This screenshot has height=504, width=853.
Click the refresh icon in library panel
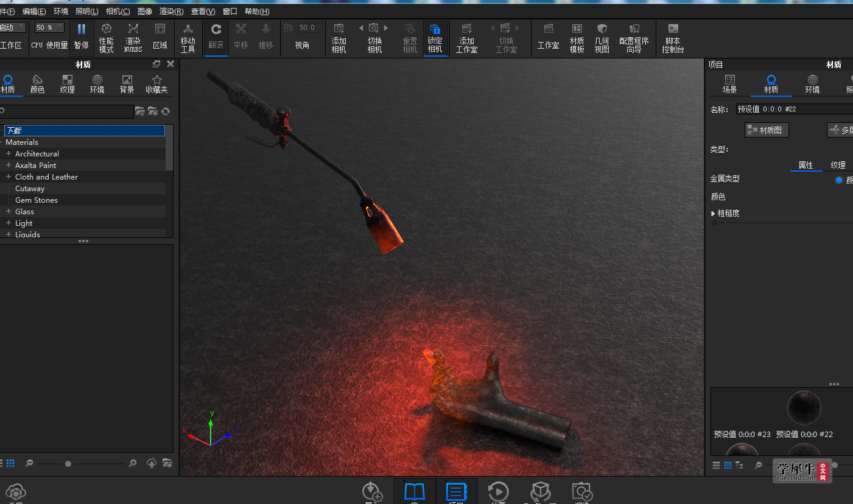click(x=166, y=111)
